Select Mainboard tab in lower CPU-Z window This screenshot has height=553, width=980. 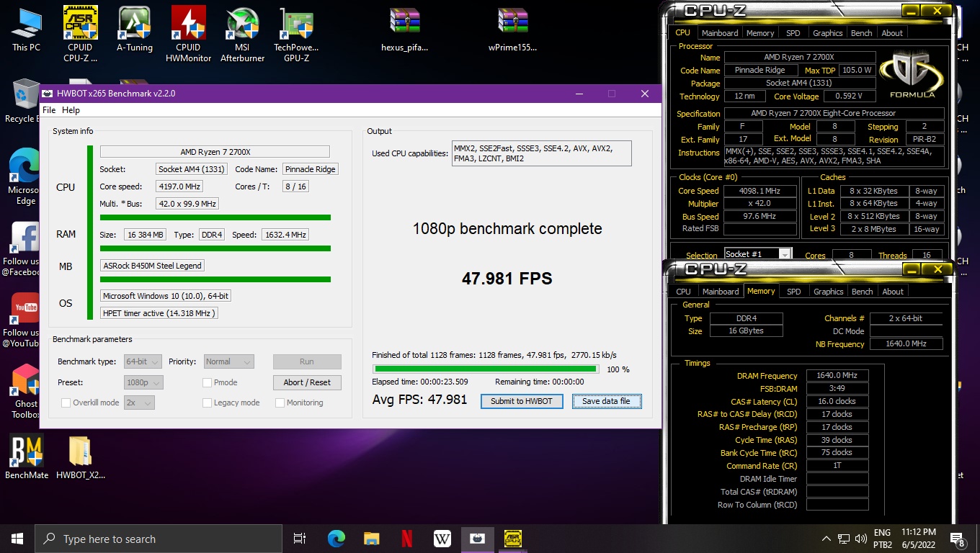pyautogui.click(x=721, y=292)
